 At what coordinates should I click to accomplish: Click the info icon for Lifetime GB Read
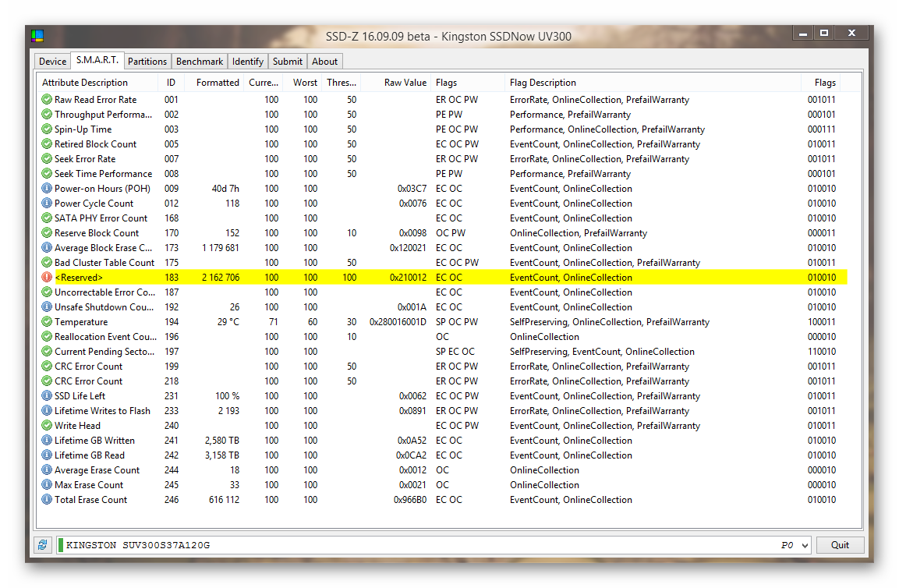click(47, 455)
